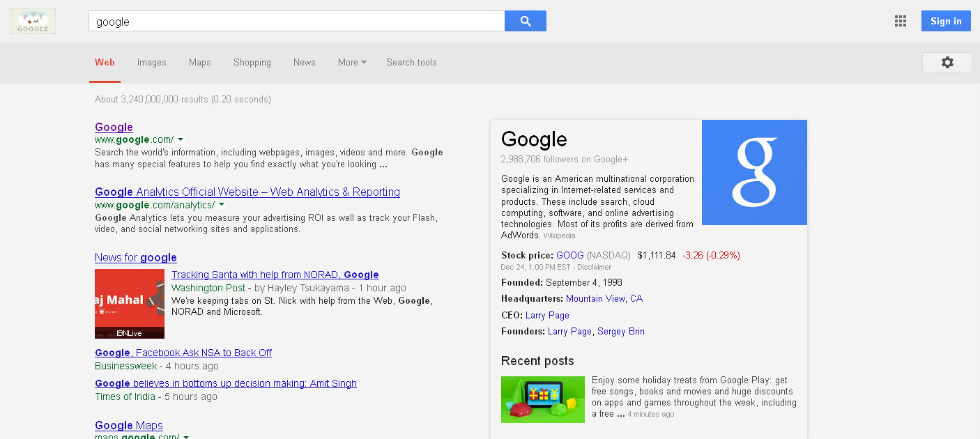The height and width of the screenshot is (439, 980).
Task: Click the search box containing google
Action: click(x=296, y=21)
